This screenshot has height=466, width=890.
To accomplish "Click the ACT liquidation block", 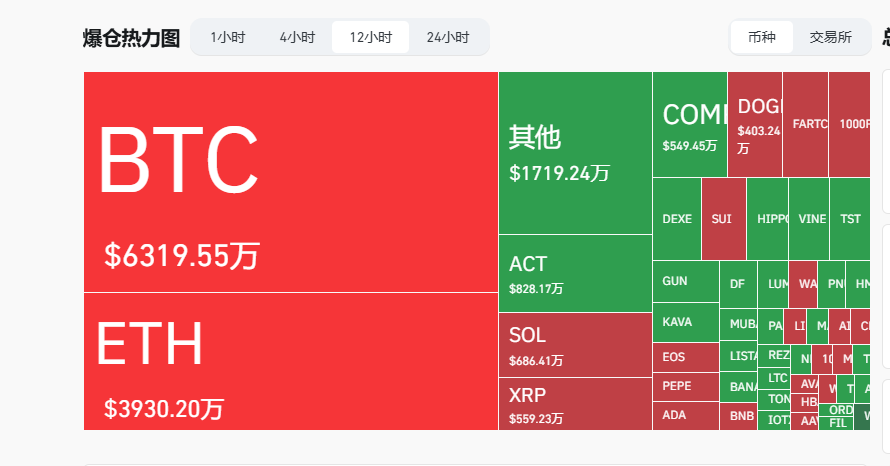I will pos(575,273).
